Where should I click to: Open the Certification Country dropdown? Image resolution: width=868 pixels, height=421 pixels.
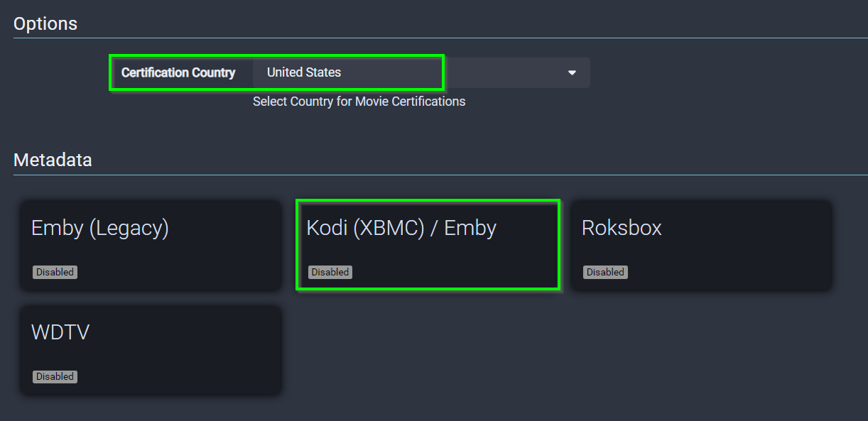tap(421, 72)
